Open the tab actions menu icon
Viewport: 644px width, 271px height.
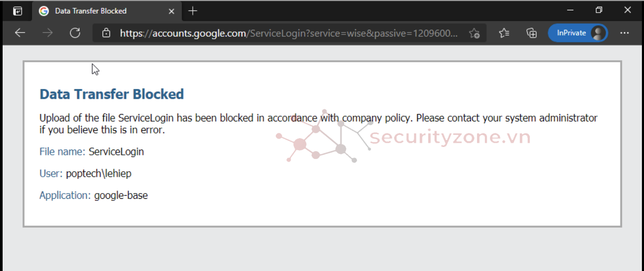pyautogui.click(x=17, y=11)
